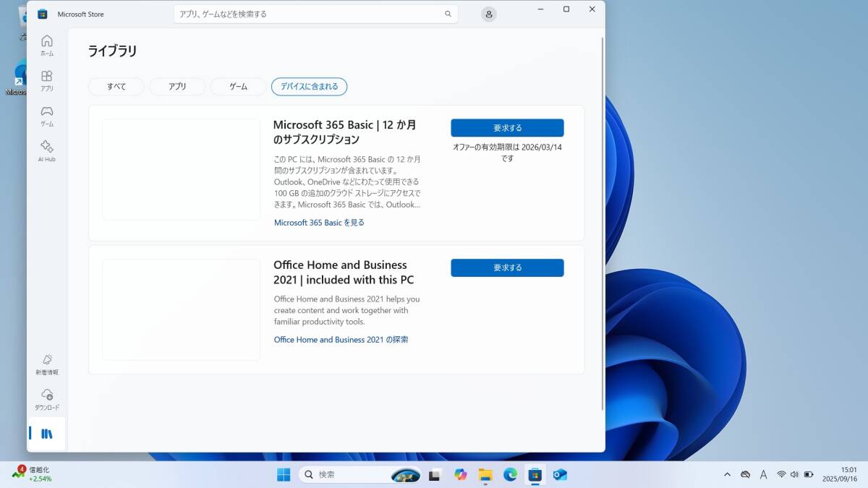The height and width of the screenshot is (488, 868).
Task: Open the Microsoft 365 Basic を見る link
Action: coord(319,223)
